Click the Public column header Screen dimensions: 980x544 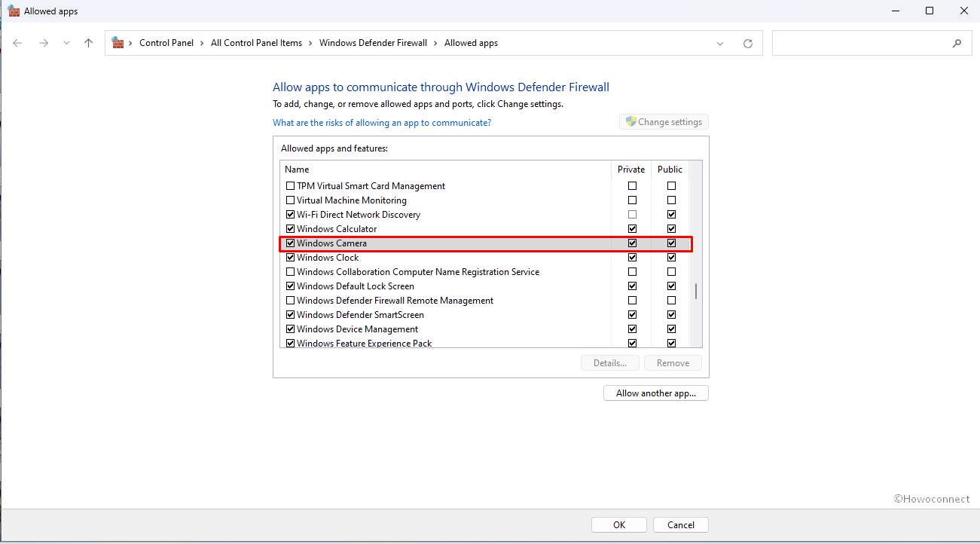click(670, 170)
